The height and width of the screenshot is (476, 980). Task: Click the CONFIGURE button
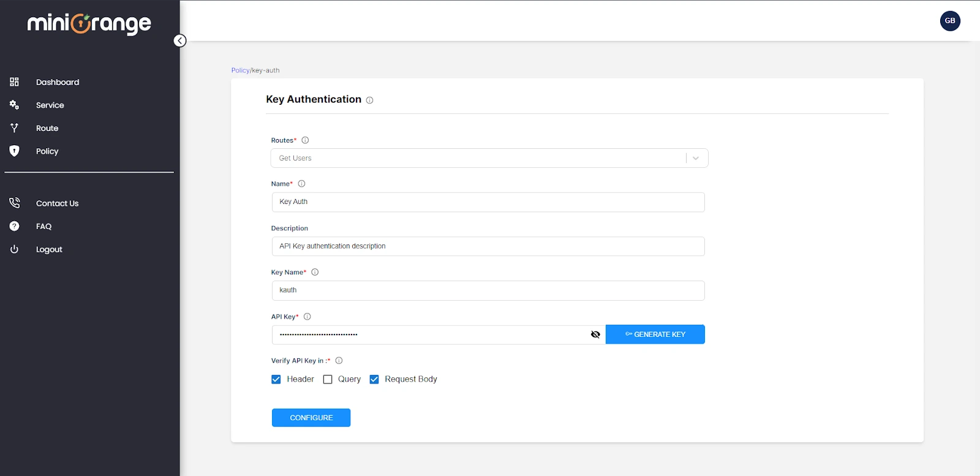(x=311, y=418)
